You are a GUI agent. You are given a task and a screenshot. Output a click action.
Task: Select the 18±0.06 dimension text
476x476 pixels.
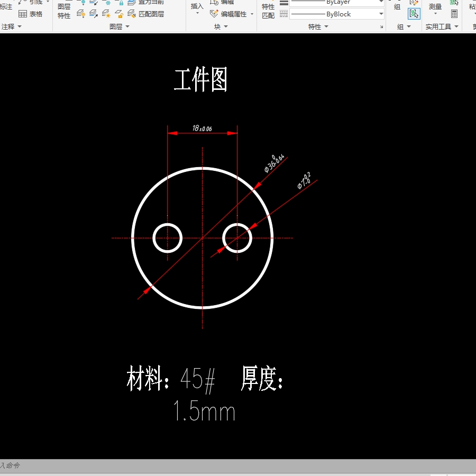coord(202,128)
